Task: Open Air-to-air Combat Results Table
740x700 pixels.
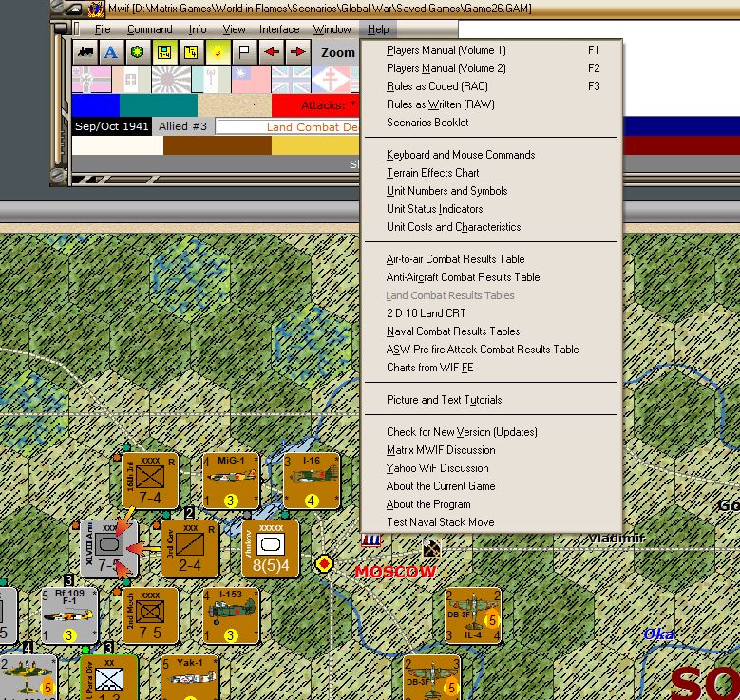Action: click(492, 259)
